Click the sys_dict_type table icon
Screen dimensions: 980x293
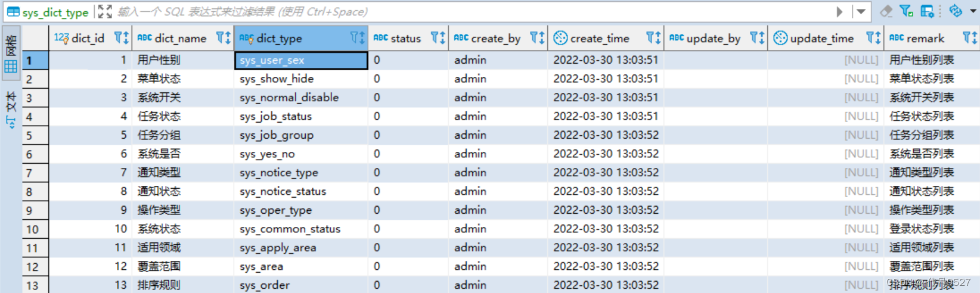pos(13,12)
